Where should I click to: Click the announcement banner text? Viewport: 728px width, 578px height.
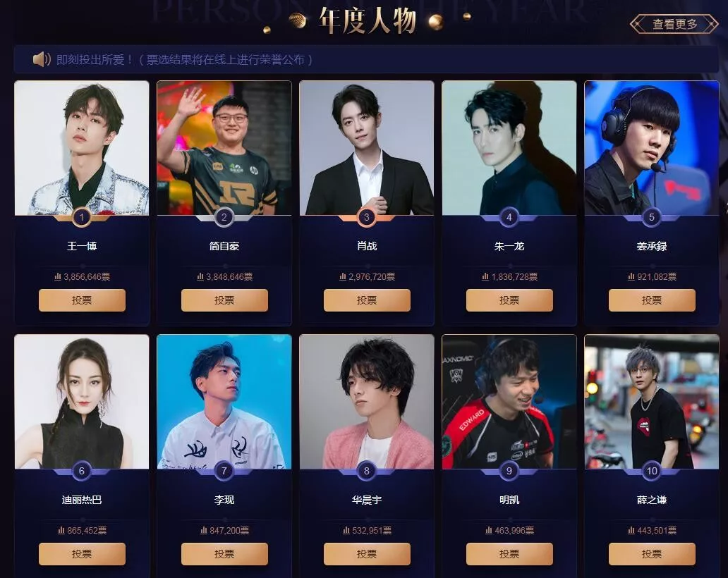click(184, 60)
